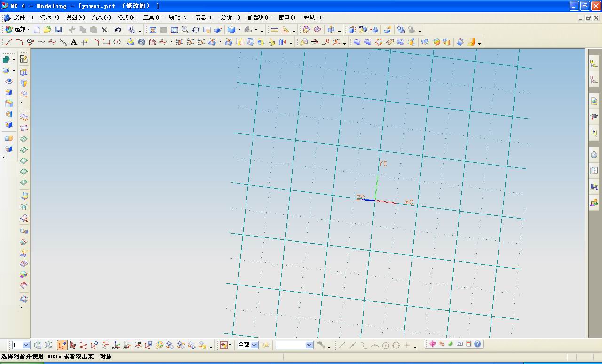The height and width of the screenshot is (364, 602).
Task: Open the 起始 (Start) dropdown
Action: pos(17,30)
